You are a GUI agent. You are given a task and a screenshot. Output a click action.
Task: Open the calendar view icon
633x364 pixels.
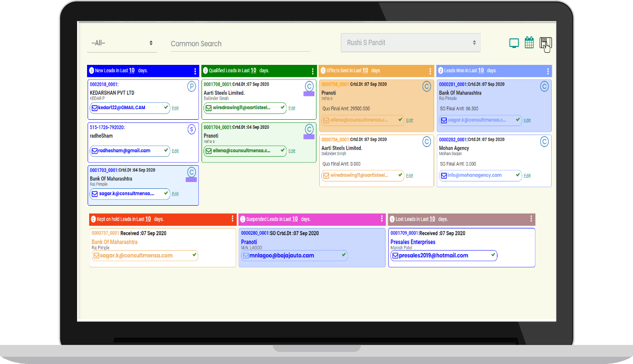pos(529,43)
